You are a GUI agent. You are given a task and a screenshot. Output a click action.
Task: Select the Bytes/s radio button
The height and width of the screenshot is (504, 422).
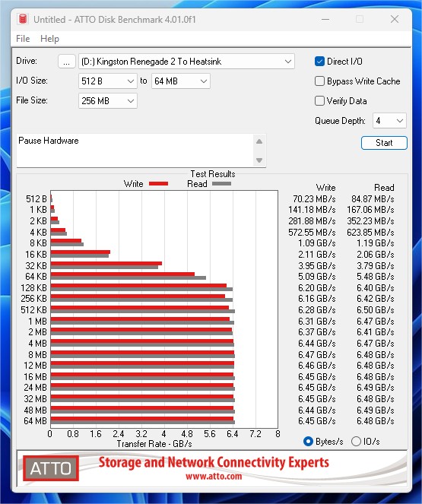click(x=308, y=442)
